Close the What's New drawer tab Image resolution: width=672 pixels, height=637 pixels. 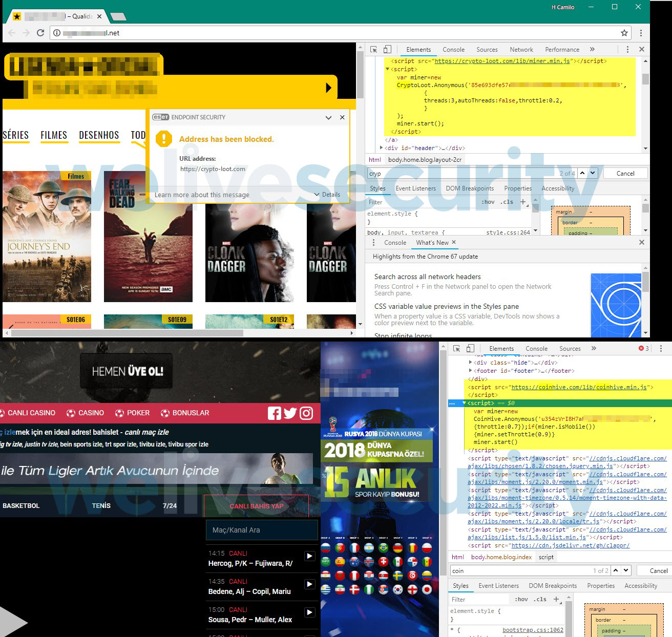click(454, 242)
